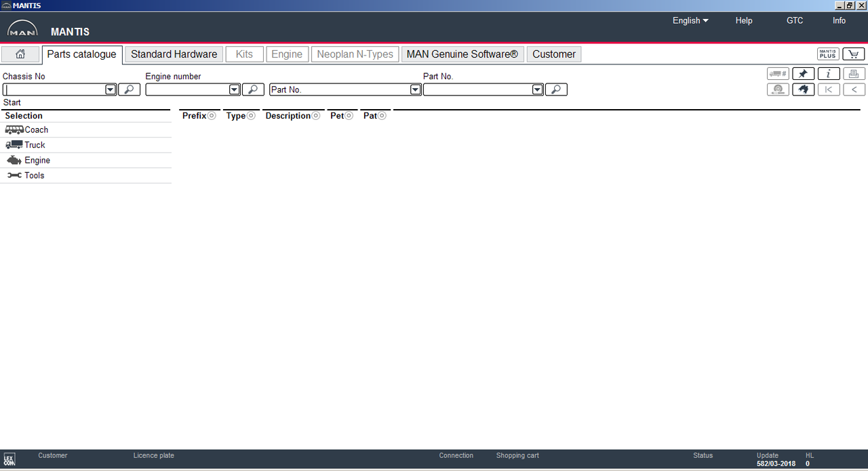
Task: Open the Neoplan N-Types tab
Action: [355, 54]
